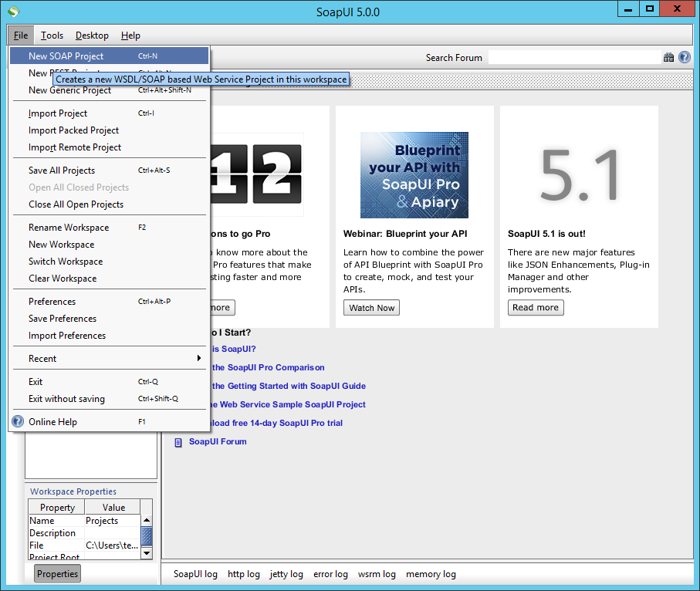Image resolution: width=700 pixels, height=591 pixels.
Task: Open Getting Started with SoapUI Guide link
Action: [x=289, y=386]
